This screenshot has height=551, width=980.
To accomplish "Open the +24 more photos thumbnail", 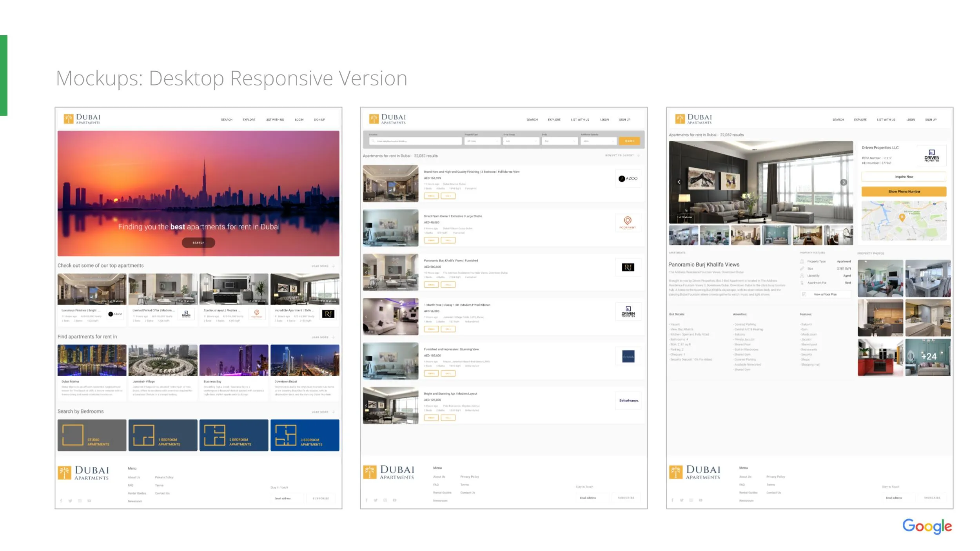I will [928, 357].
